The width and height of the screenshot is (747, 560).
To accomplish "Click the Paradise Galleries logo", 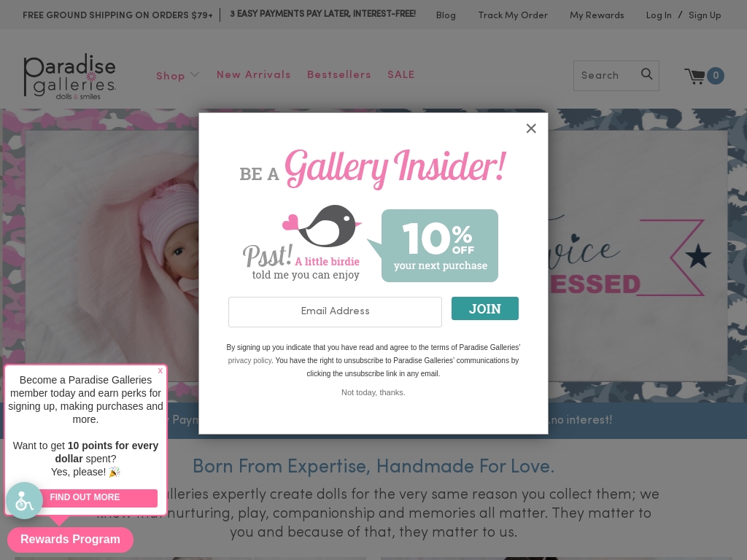I will click(x=69, y=76).
